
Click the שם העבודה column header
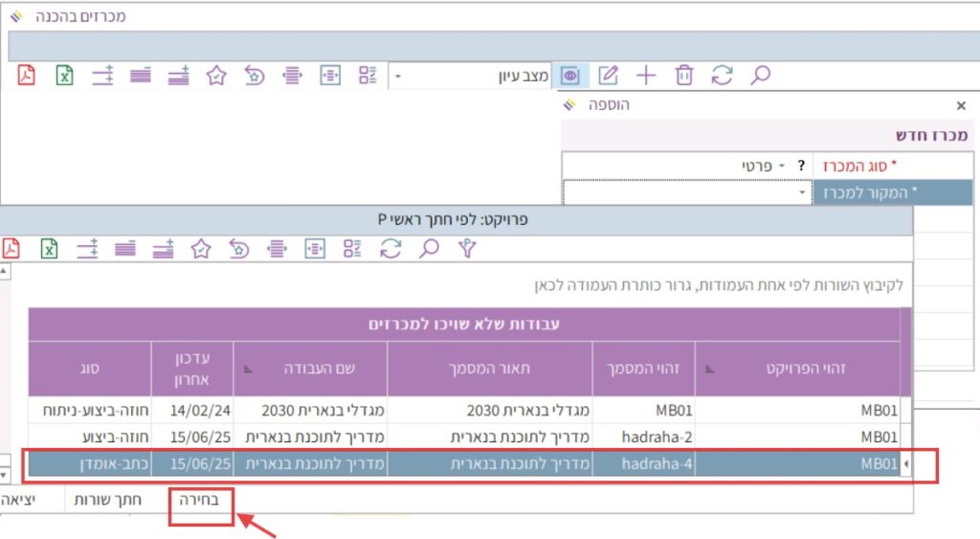[310, 369]
